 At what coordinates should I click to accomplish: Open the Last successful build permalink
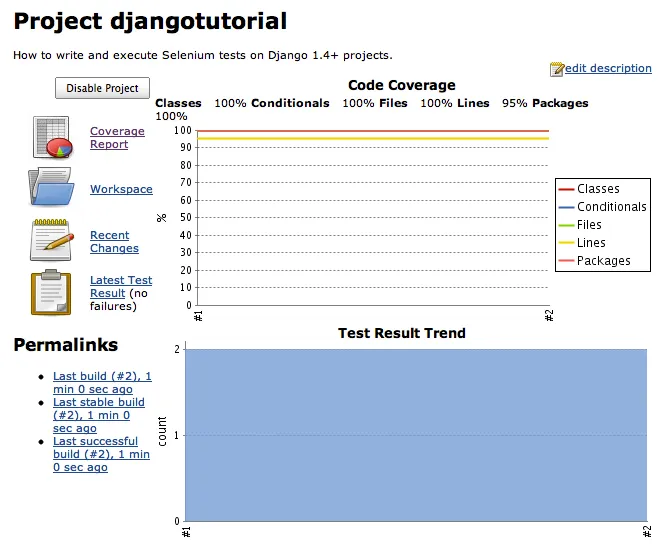point(101,454)
